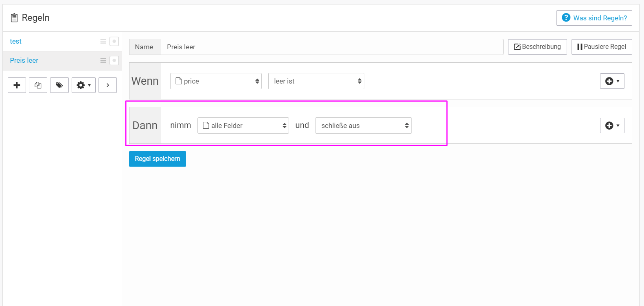Open the leer ist condition dropdown
644x306 pixels.
tap(316, 81)
